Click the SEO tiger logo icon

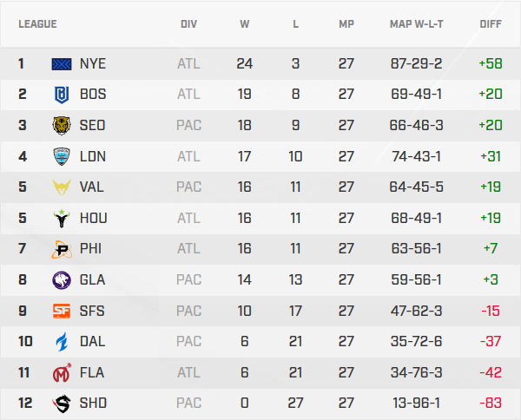63,125
